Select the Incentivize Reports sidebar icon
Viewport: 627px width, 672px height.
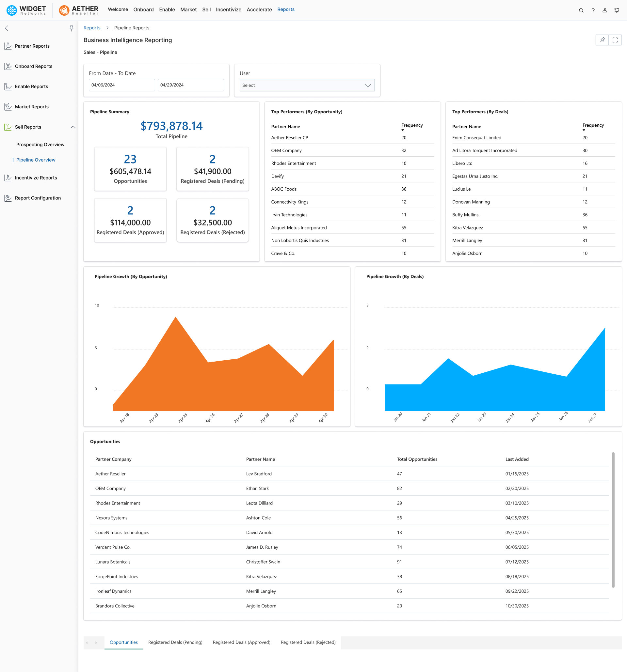(8, 178)
